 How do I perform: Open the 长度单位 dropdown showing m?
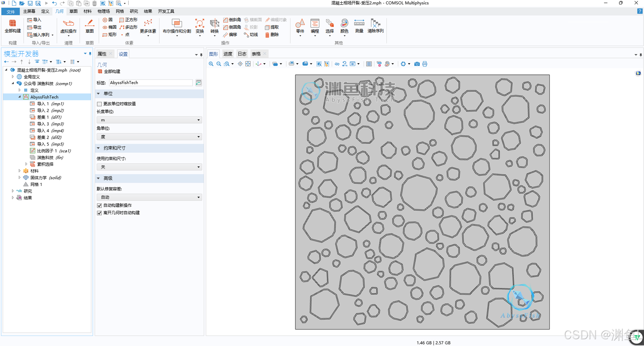[x=149, y=120]
